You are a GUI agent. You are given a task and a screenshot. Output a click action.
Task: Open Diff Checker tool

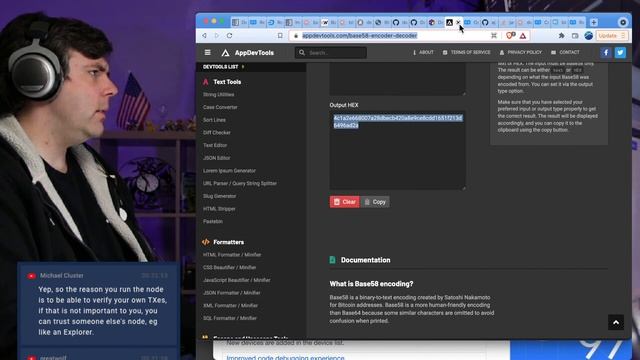pos(217,132)
